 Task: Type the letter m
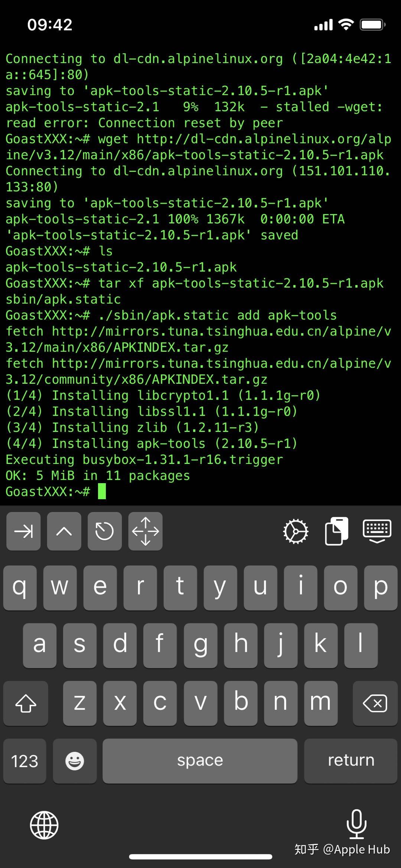pyautogui.click(x=320, y=703)
